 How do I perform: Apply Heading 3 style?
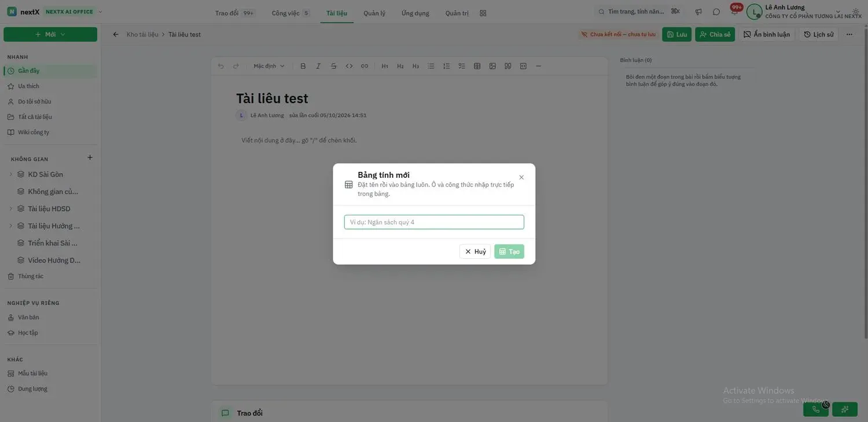pos(415,66)
